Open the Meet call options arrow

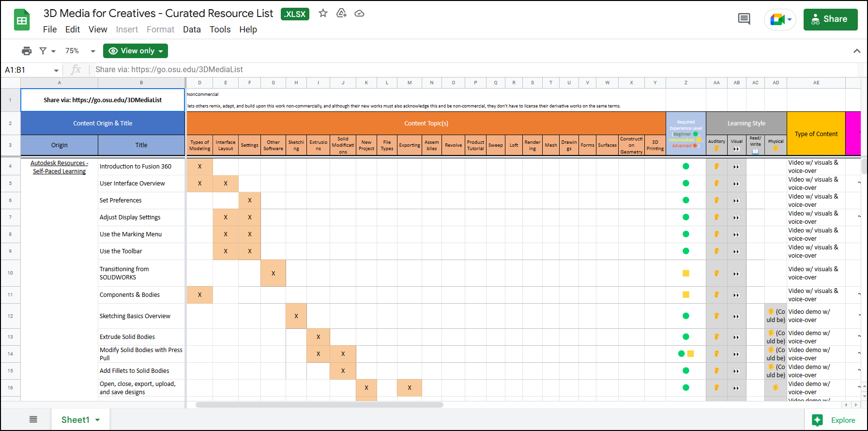tap(790, 20)
